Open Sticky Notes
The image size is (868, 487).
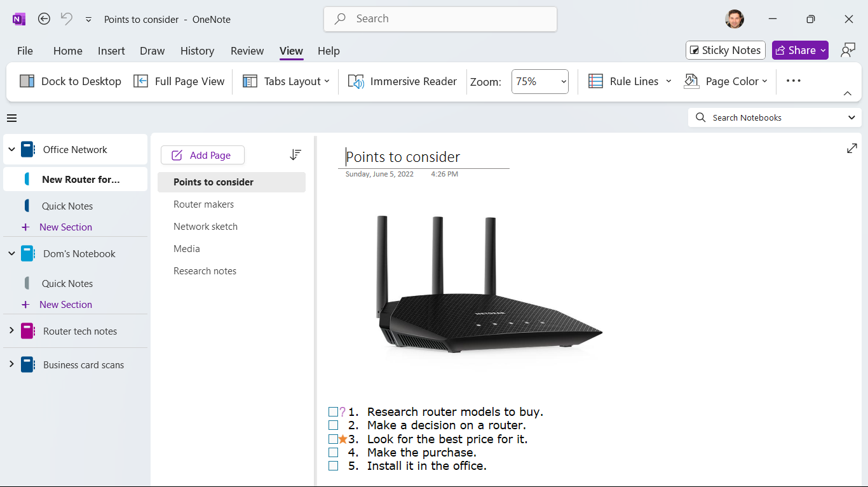[725, 50]
